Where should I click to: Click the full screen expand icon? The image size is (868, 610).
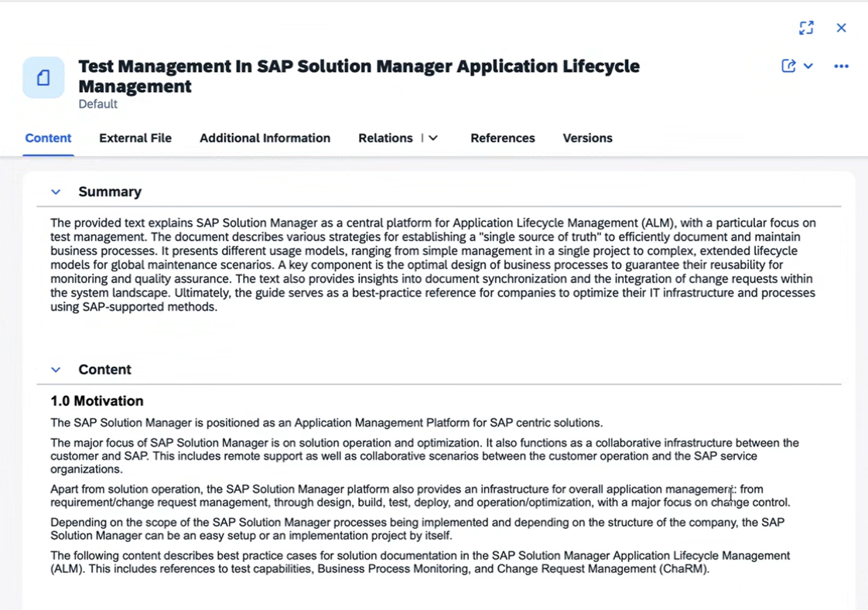pos(806,28)
